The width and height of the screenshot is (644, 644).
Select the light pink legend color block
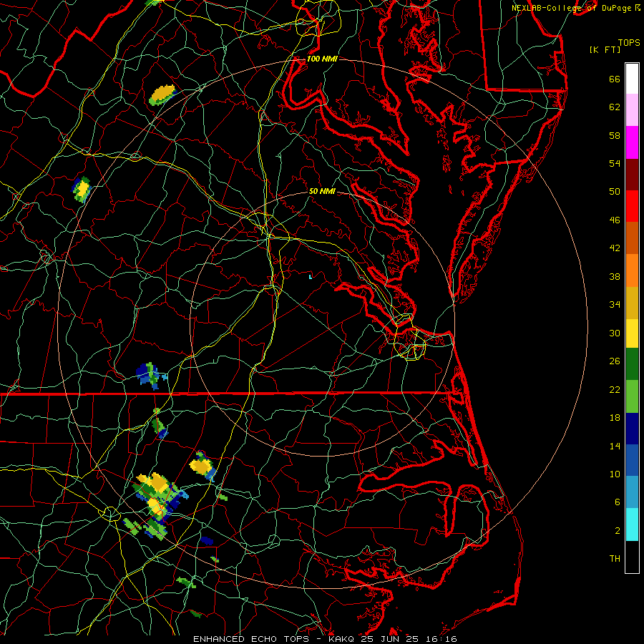632,110
